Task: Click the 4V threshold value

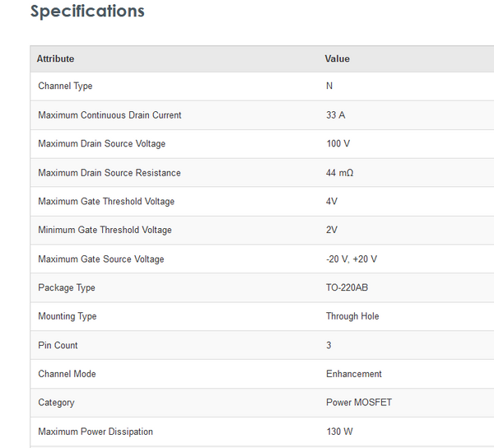Action: click(332, 202)
